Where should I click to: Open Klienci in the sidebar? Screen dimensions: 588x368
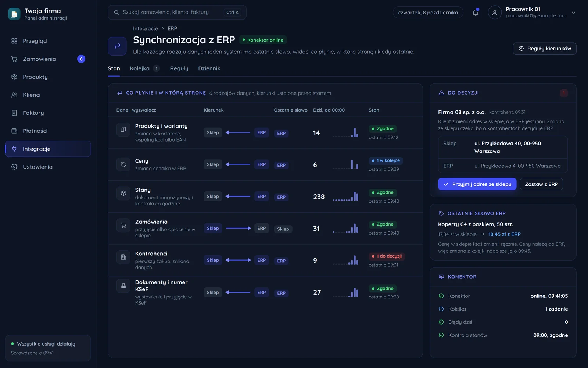click(x=48, y=95)
